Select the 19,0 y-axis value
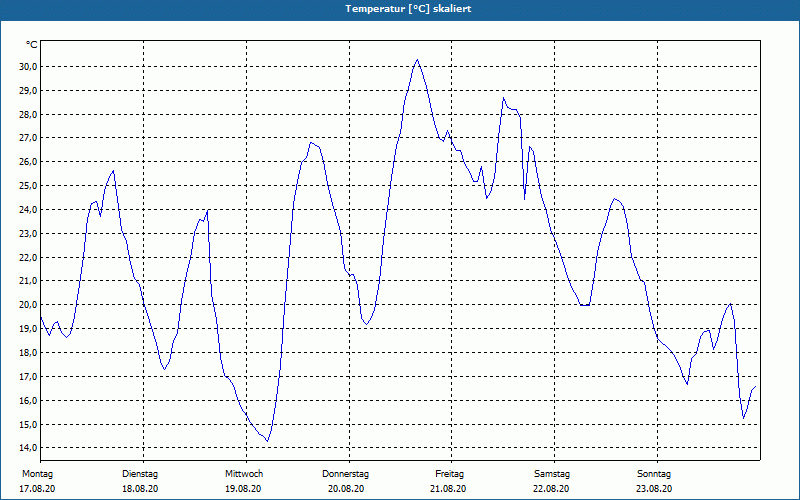This screenshot has width=800, height=500. tap(28, 329)
